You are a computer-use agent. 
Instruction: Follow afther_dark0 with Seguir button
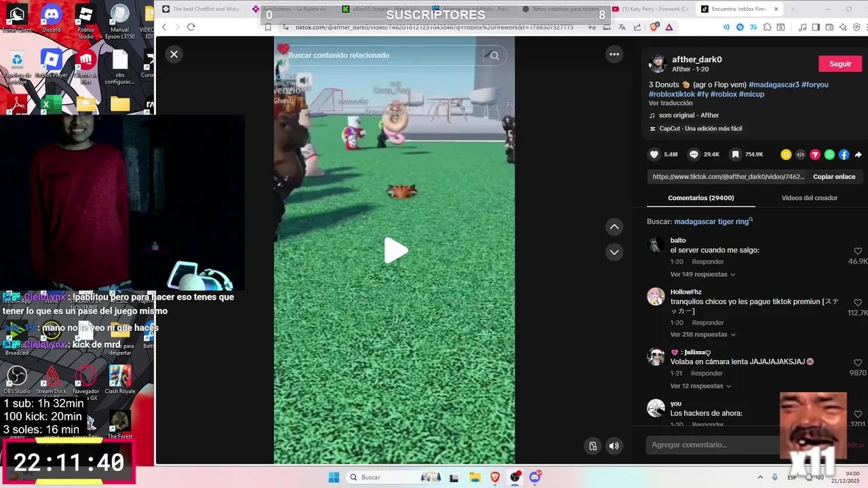[x=840, y=64]
